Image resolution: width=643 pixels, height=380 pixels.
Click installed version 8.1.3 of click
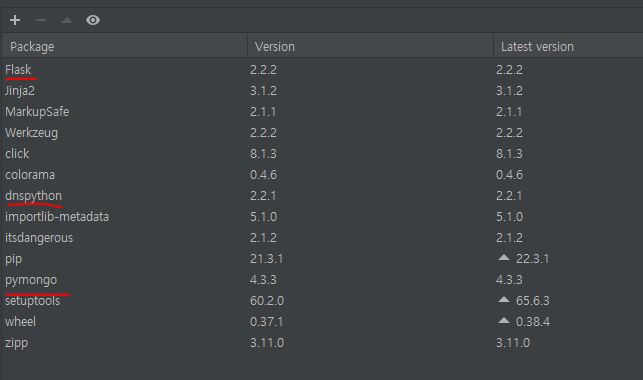click(263, 154)
